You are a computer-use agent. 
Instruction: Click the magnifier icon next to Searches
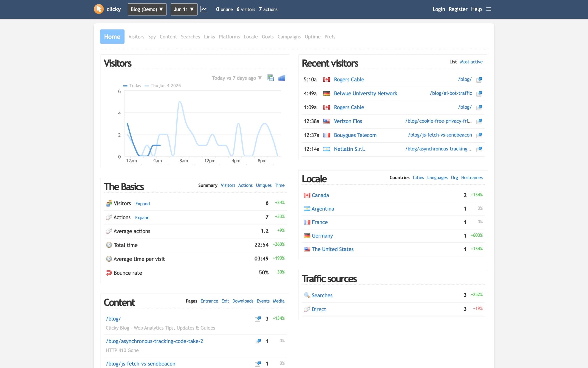coord(307,295)
